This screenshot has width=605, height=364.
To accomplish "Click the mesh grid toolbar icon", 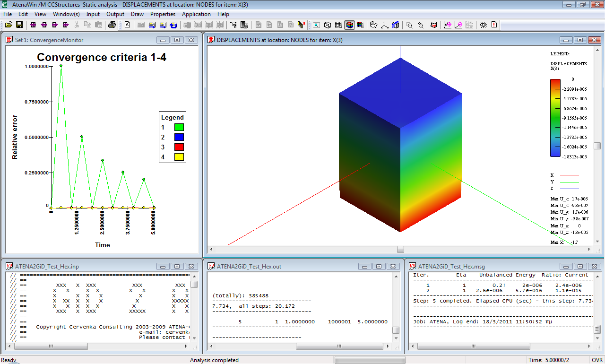I will point(338,25).
